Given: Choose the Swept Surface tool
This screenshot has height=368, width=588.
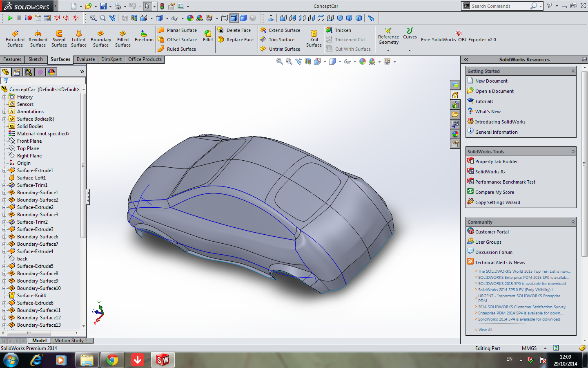Looking at the screenshot, I should [x=59, y=39].
